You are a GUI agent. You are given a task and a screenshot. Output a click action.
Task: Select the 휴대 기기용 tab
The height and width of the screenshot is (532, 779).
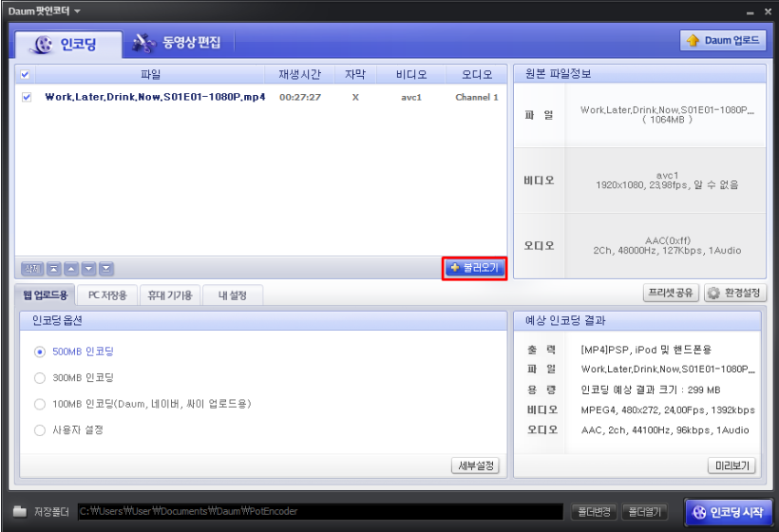pos(170,295)
